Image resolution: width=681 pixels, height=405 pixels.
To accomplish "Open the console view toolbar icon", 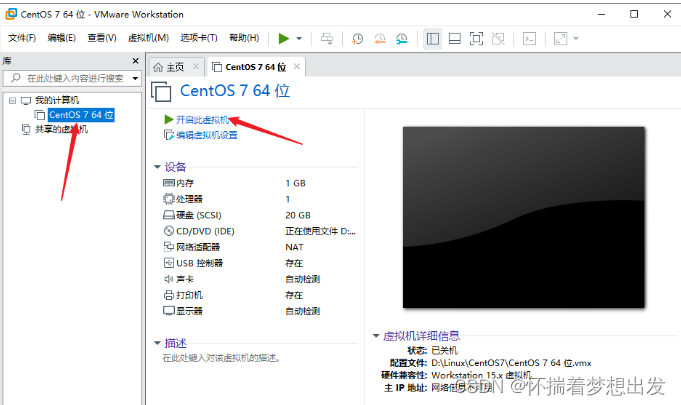I will click(529, 39).
